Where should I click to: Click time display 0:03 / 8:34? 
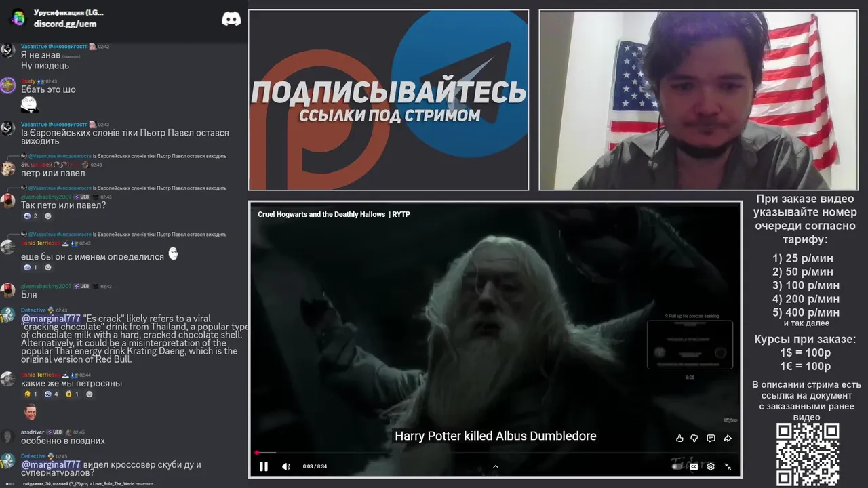tap(315, 466)
